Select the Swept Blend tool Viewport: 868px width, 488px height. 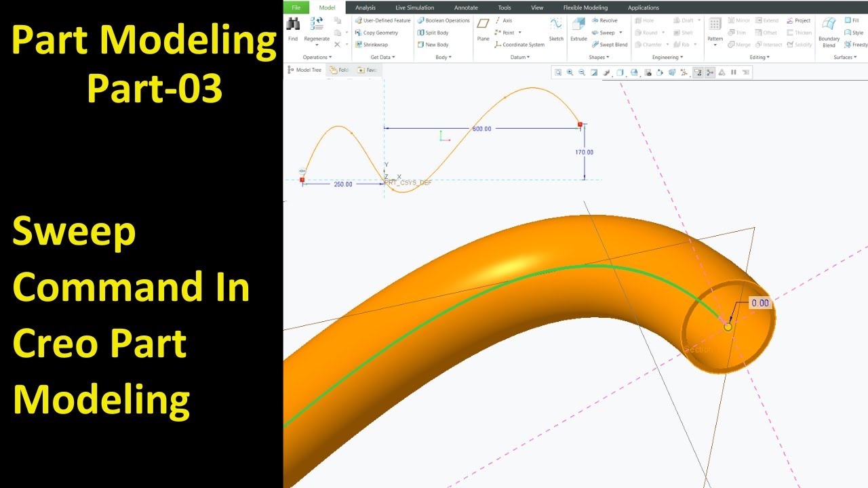click(609, 45)
